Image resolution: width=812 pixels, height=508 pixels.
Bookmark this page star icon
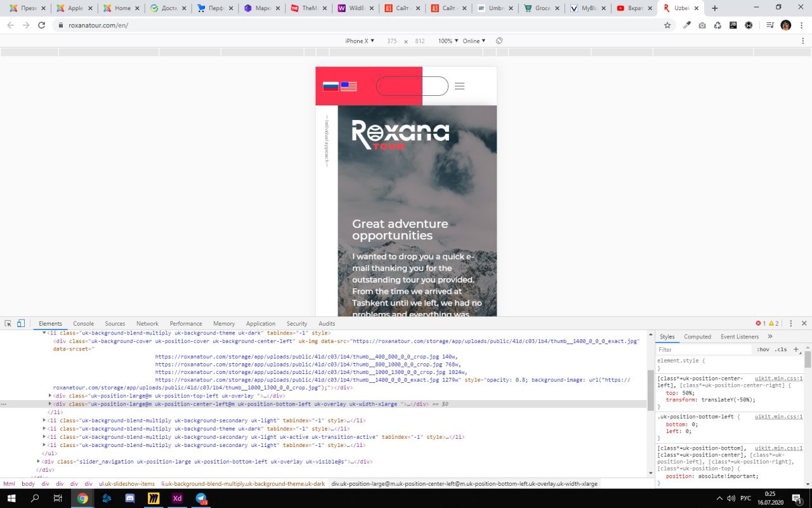(x=667, y=25)
